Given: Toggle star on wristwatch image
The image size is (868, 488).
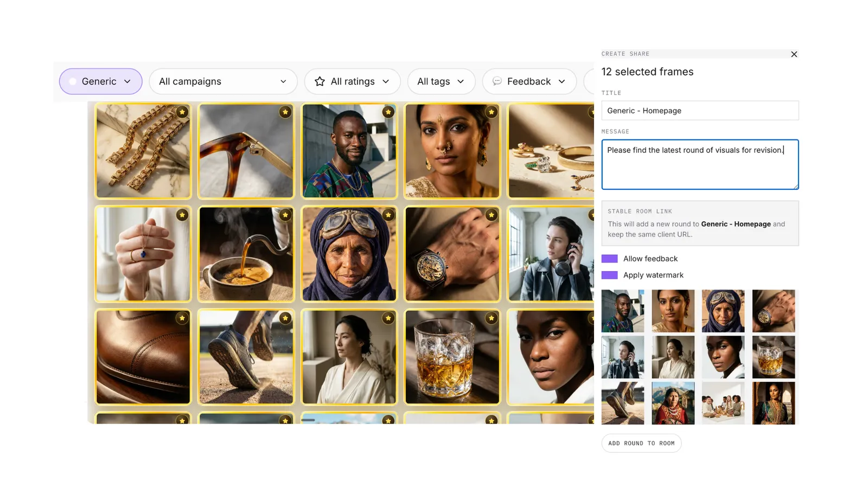Looking at the screenshot, I should click(x=492, y=215).
